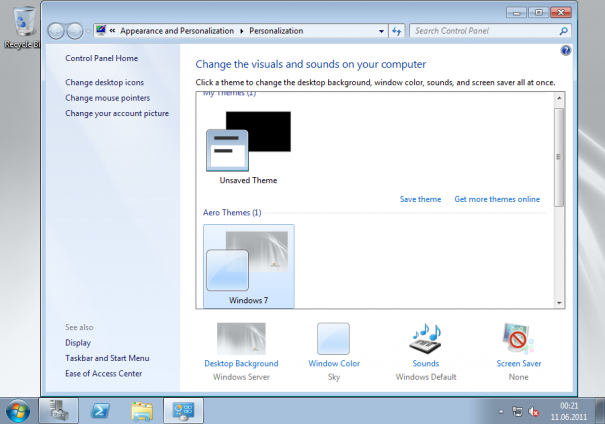Select the Unsaved Theme thumbnail
The image size is (605, 424).
point(248,148)
